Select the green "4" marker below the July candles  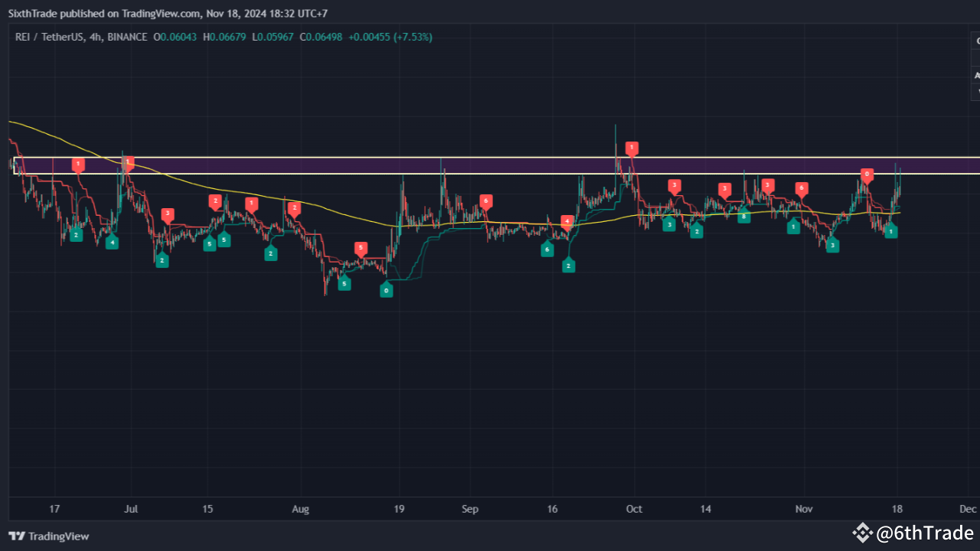point(112,242)
